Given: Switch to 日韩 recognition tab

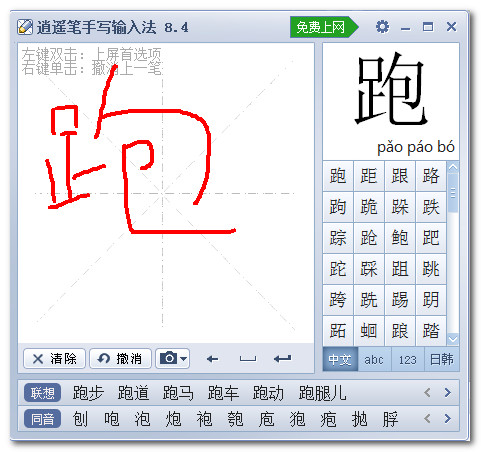Looking at the screenshot, I should point(442,359).
